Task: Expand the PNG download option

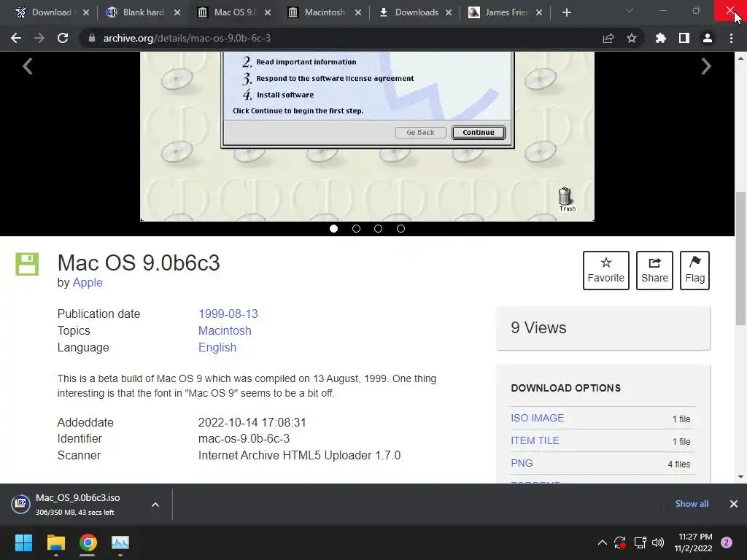Action: 522,463
